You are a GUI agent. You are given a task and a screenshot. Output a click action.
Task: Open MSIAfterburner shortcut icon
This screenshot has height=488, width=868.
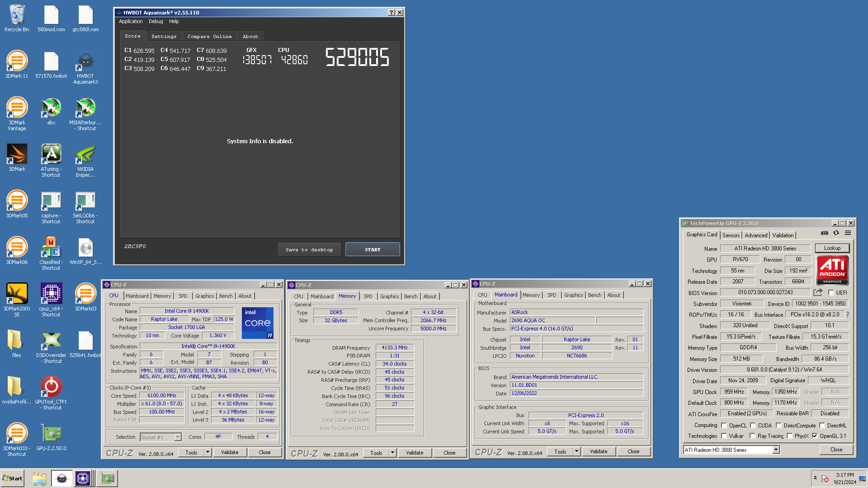(x=85, y=114)
